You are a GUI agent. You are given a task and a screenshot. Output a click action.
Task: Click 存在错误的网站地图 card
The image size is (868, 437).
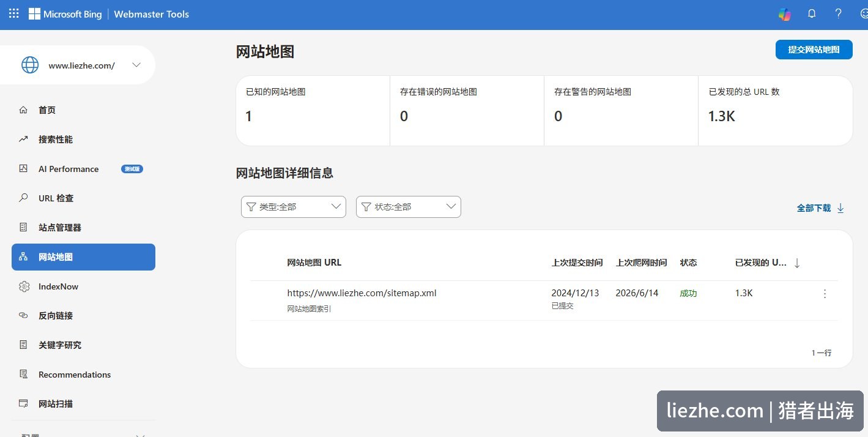click(467, 111)
